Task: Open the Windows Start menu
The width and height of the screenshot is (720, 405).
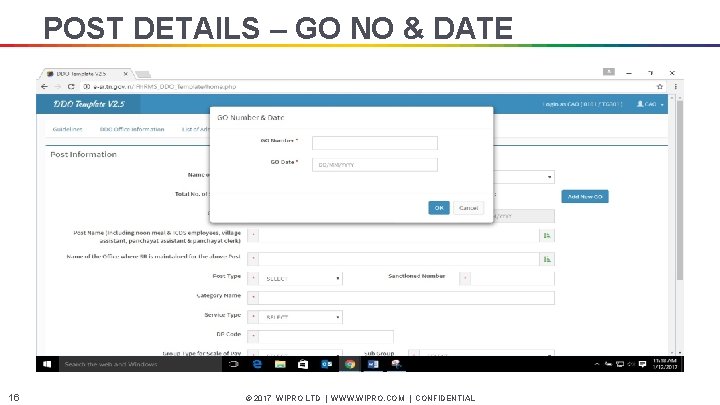Action: [x=47, y=364]
